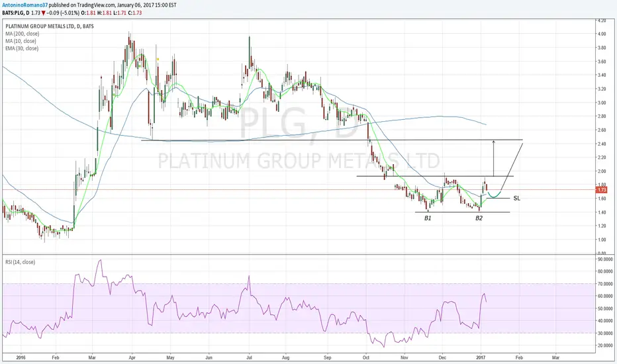Click the 1.00 price axis label
The height and width of the screenshot is (364, 617).
point(602,240)
